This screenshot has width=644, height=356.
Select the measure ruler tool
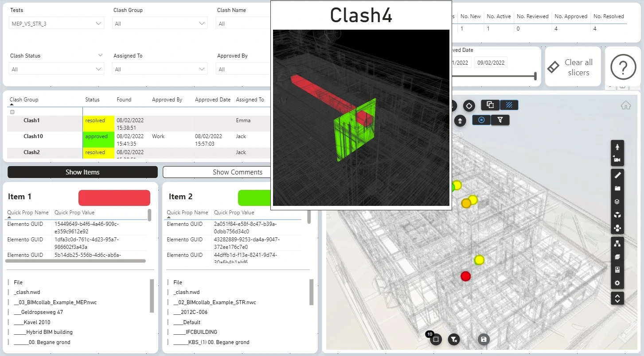pyautogui.click(x=617, y=175)
